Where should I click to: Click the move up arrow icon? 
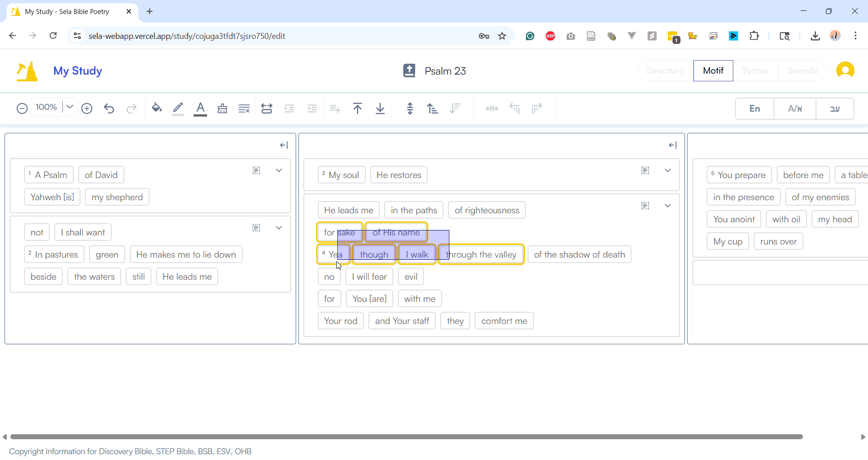pos(358,108)
